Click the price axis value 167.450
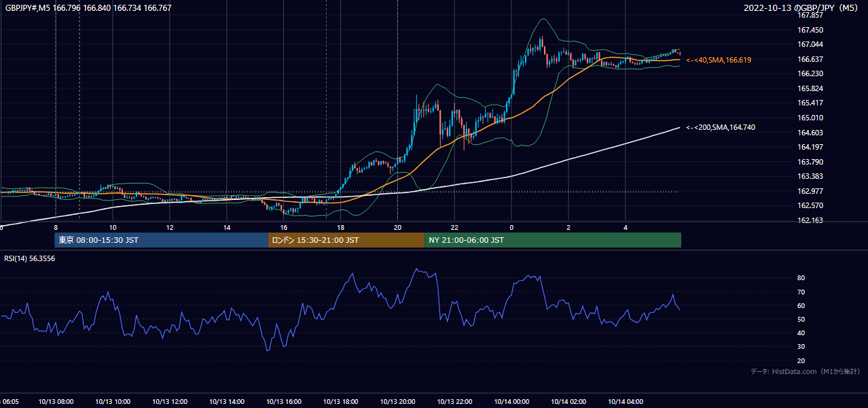Image resolution: width=868 pixels, height=408 pixels. (810, 30)
